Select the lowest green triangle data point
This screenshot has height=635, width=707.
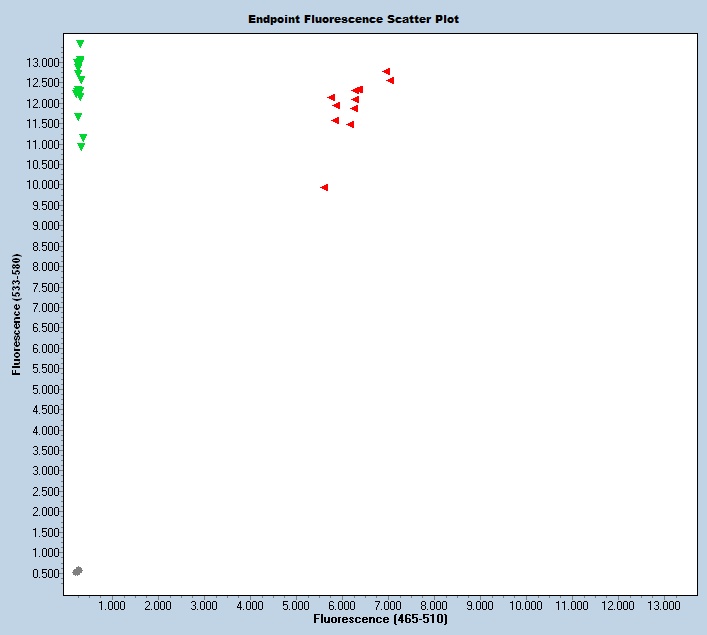pyautogui.click(x=81, y=147)
